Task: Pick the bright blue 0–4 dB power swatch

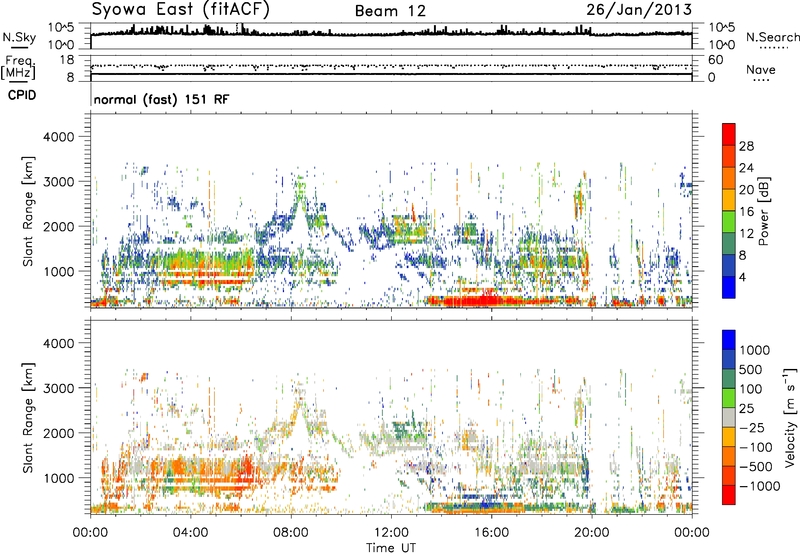Action: [x=729, y=287]
